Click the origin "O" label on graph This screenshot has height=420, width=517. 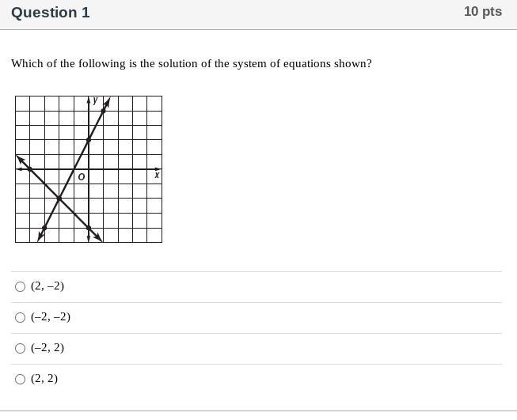(81, 177)
